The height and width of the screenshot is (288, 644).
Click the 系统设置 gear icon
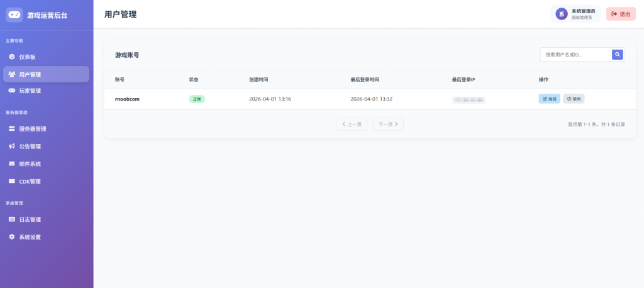pos(12,237)
